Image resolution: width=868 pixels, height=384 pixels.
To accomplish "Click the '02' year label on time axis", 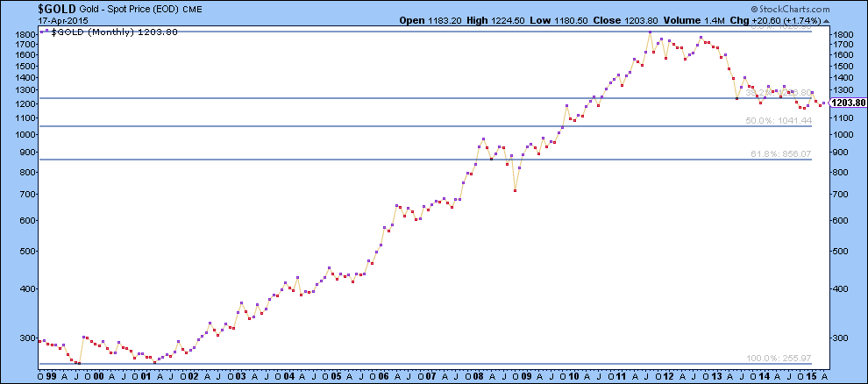I will pos(193,376).
